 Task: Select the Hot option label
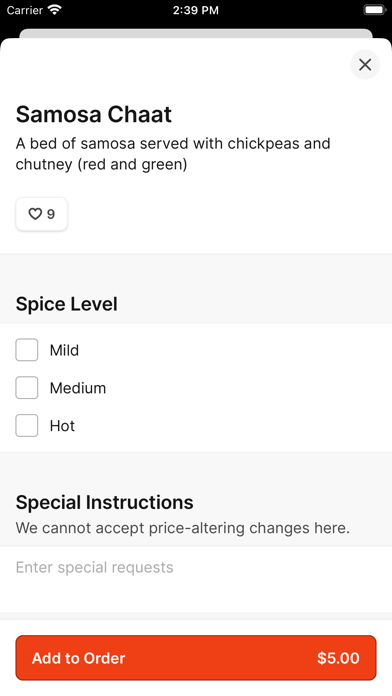coord(62,426)
